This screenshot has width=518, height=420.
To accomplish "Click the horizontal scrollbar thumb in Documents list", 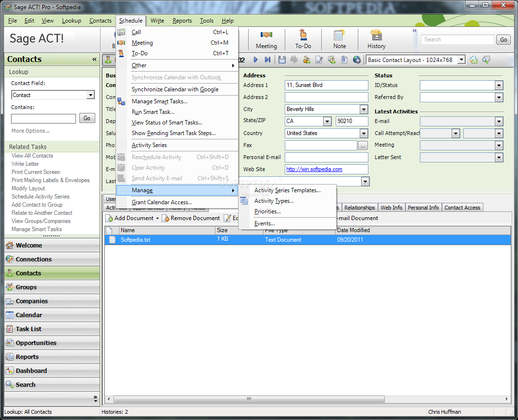I will [249, 399].
